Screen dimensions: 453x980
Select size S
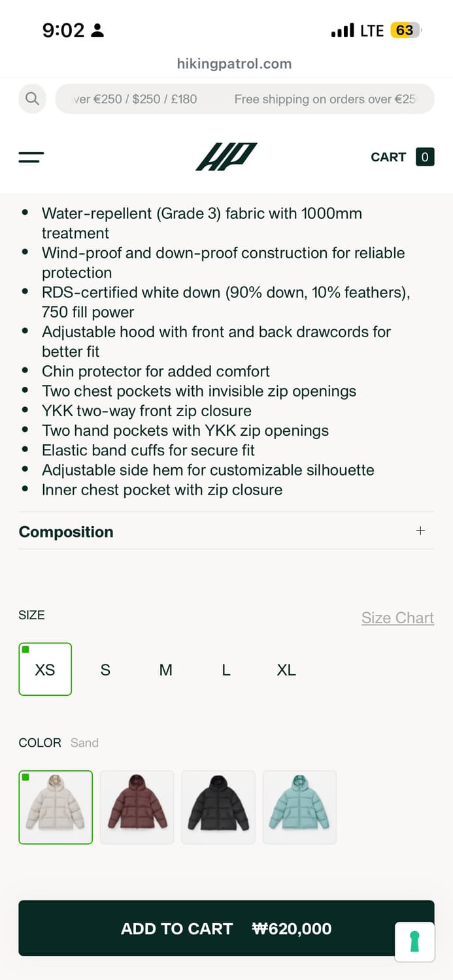click(105, 670)
